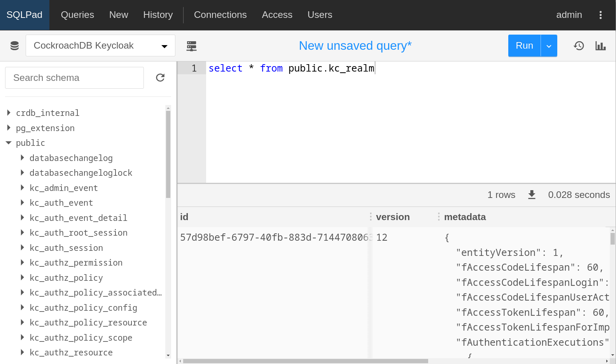Click the '0.028 seconds' timing text
Screen dimensions: 616x364
579,195
